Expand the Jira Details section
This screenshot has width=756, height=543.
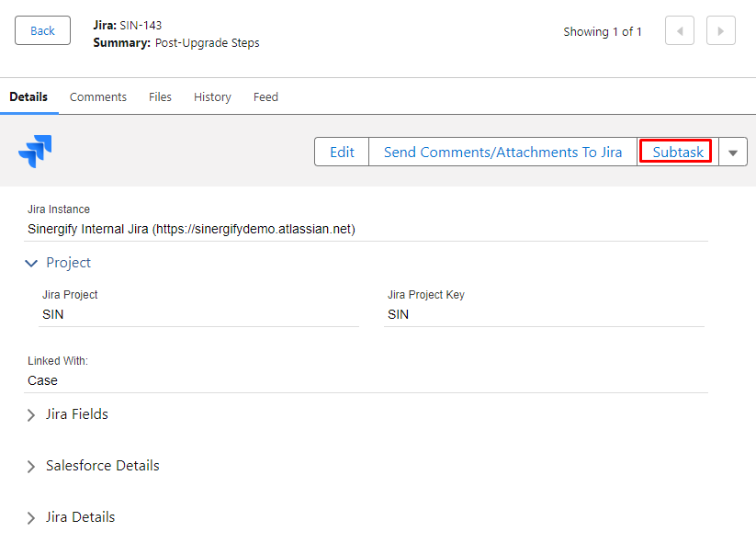coord(31,518)
